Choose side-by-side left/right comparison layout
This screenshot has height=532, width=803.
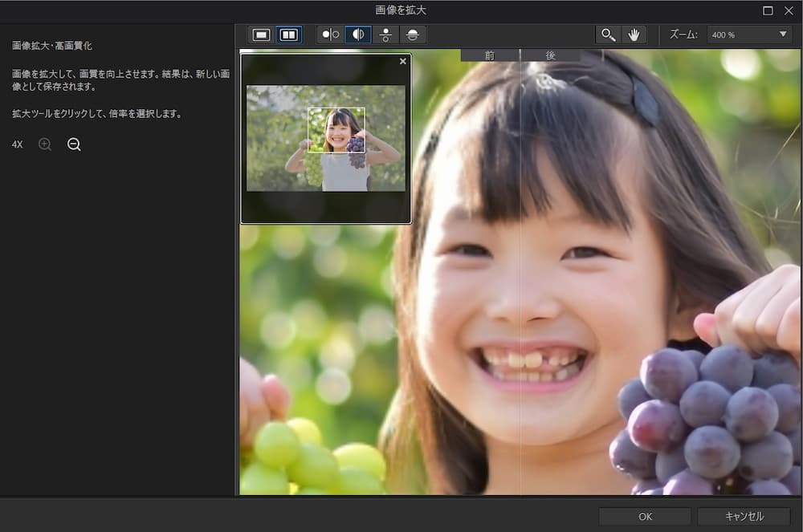coord(330,35)
